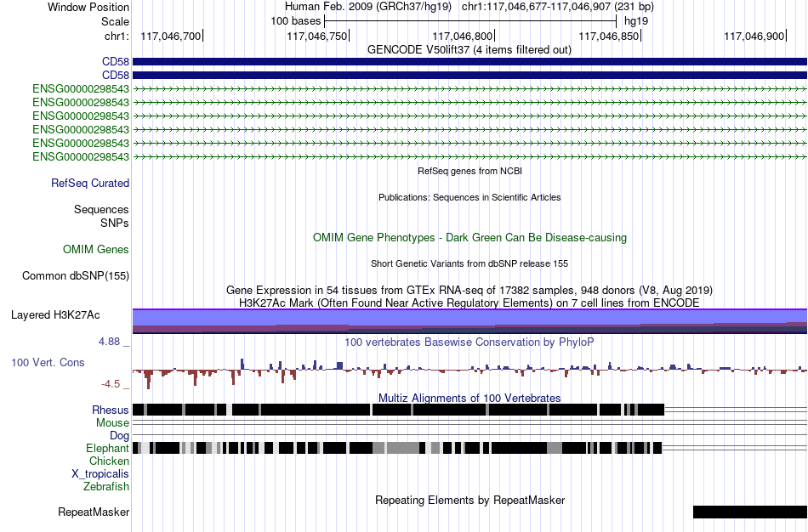This screenshot has height=532, width=808.
Task: Click the chr1: ruler label
Action: [x=117, y=36]
